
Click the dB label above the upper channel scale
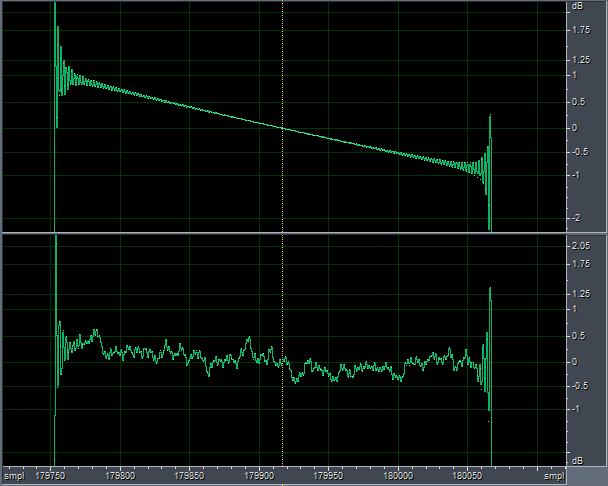click(x=577, y=6)
